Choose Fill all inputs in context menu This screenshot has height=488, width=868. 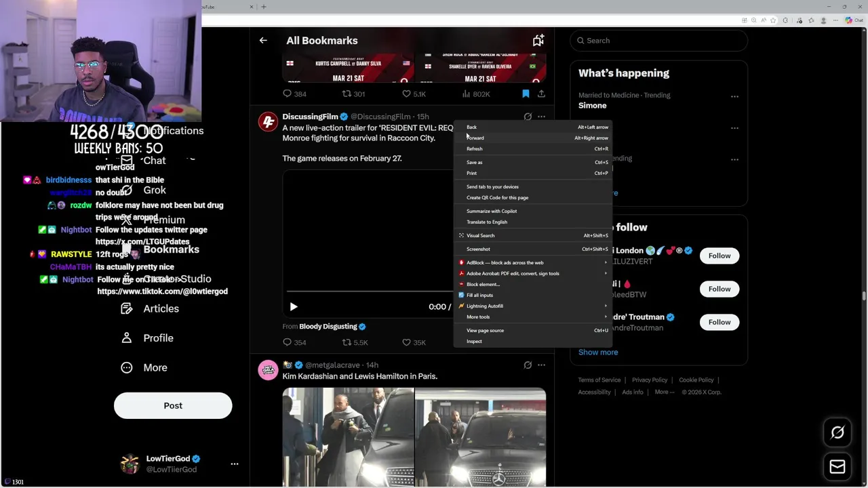532,295
